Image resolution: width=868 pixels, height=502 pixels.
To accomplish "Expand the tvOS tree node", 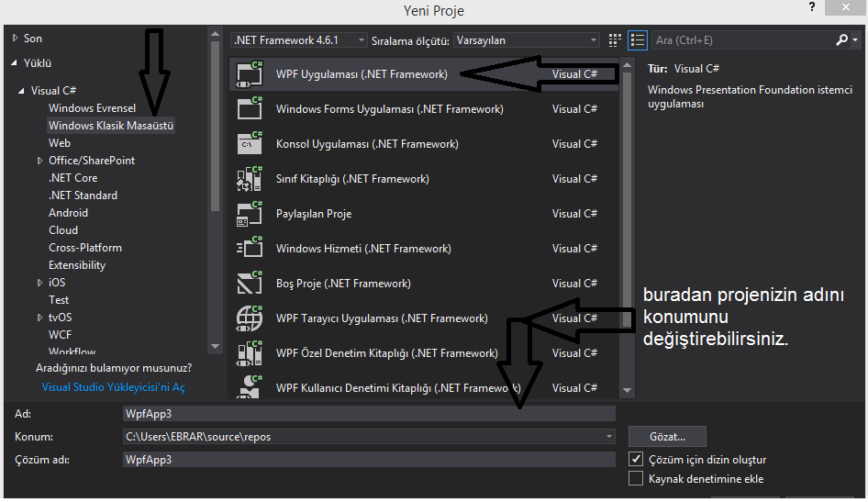I will point(39,318).
